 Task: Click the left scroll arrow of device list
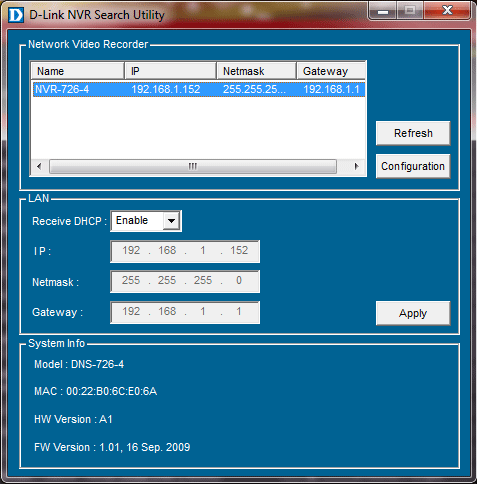(39, 166)
